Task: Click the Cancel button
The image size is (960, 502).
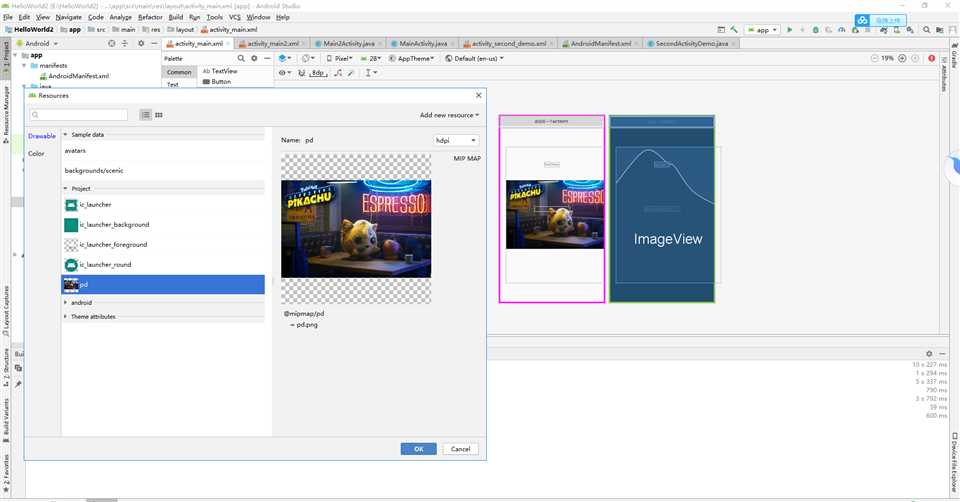Action: [460, 449]
